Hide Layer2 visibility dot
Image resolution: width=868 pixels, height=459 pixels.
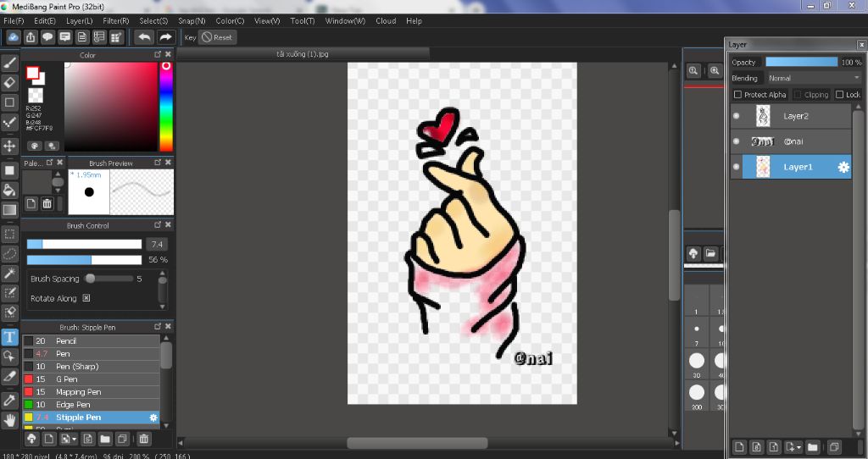click(737, 116)
